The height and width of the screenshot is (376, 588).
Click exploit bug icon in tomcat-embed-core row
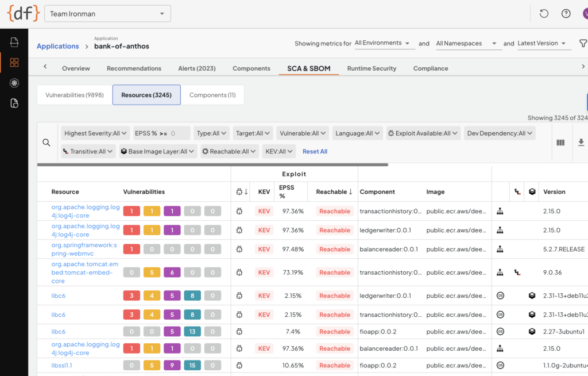[x=239, y=273]
